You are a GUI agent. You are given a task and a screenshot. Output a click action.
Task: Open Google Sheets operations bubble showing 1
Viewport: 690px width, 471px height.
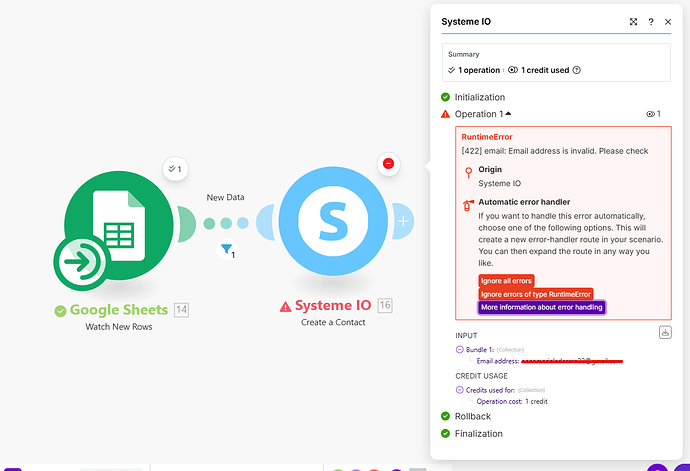click(176, 169)
